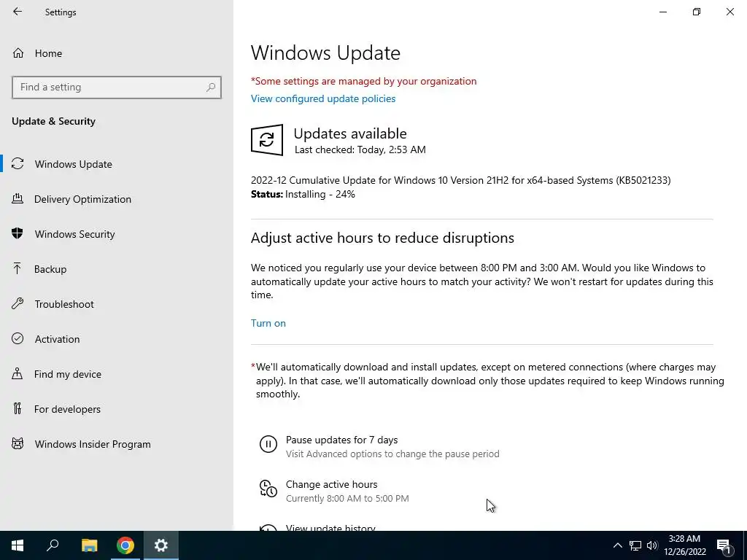The image size is (747, 560).
Task: Click the volume speaker tray icon
Action: coord(652,545)
